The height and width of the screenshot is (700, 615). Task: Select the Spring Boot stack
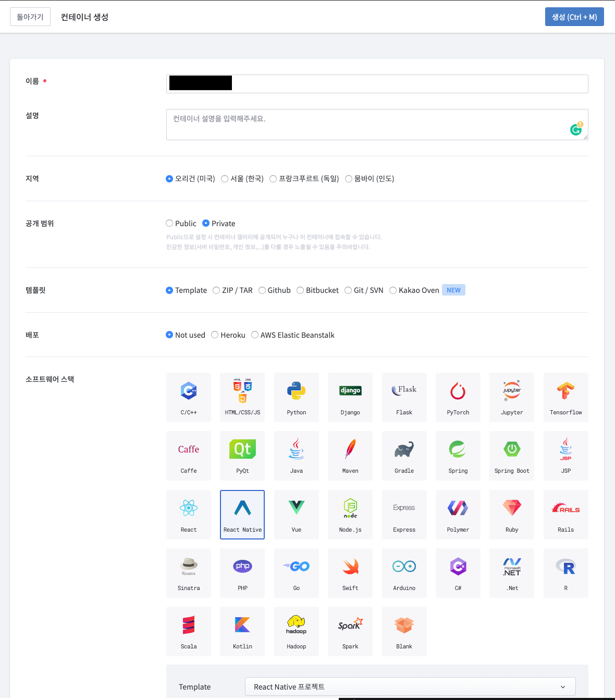512,456
